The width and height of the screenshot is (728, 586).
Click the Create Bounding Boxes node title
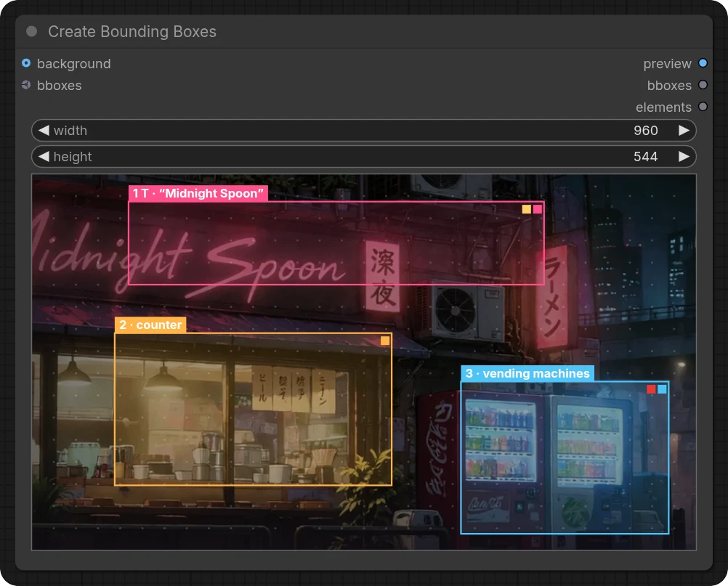pyautogui.click(x=132, y=31)
